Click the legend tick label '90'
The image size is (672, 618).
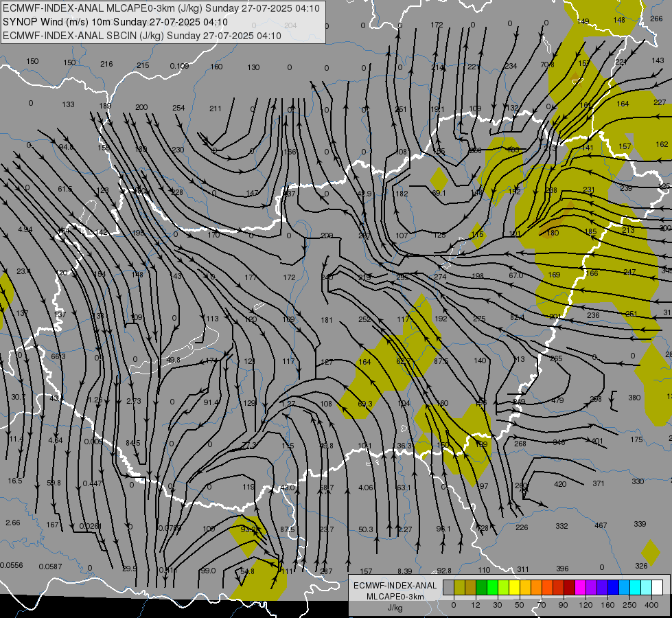tap(563, 605)
